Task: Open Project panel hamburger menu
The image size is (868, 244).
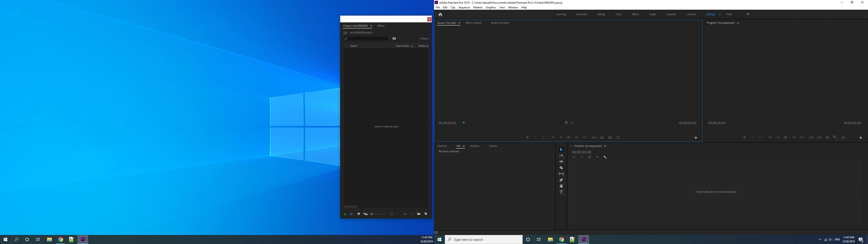Action: (371, 26)
